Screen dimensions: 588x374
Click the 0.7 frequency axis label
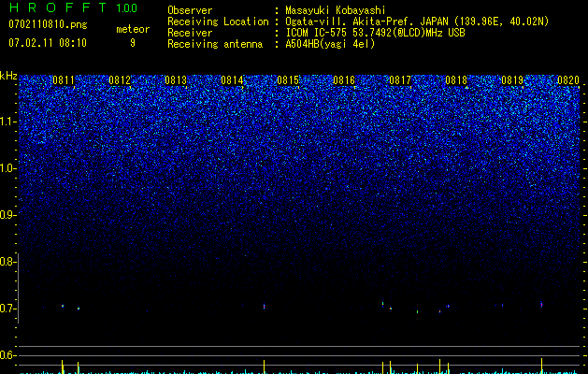[7, 309]
